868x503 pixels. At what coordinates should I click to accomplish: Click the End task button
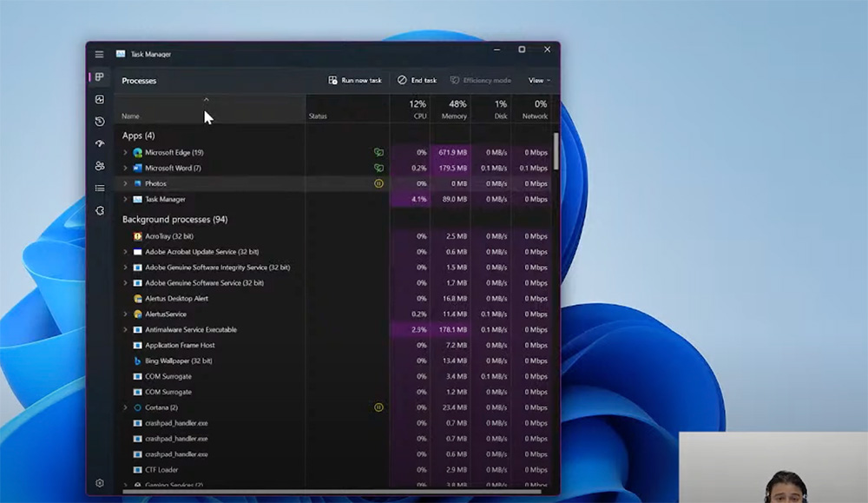pyautogui.click(x=417, y=80)
